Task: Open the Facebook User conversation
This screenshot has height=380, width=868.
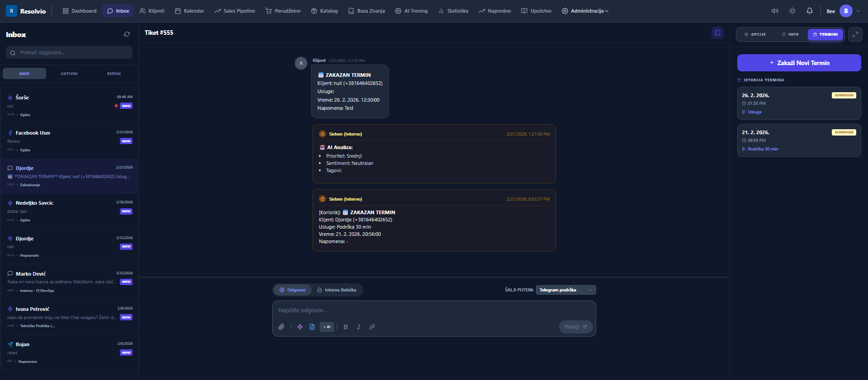Action: click(69, 141)
